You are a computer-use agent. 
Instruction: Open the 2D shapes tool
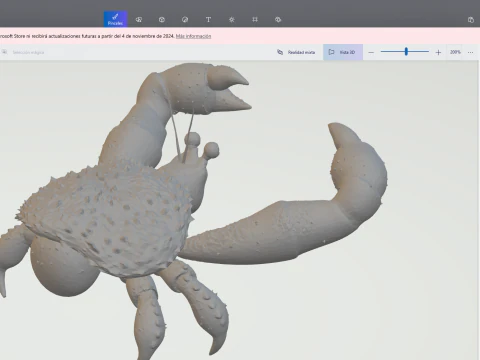point(139,20)
